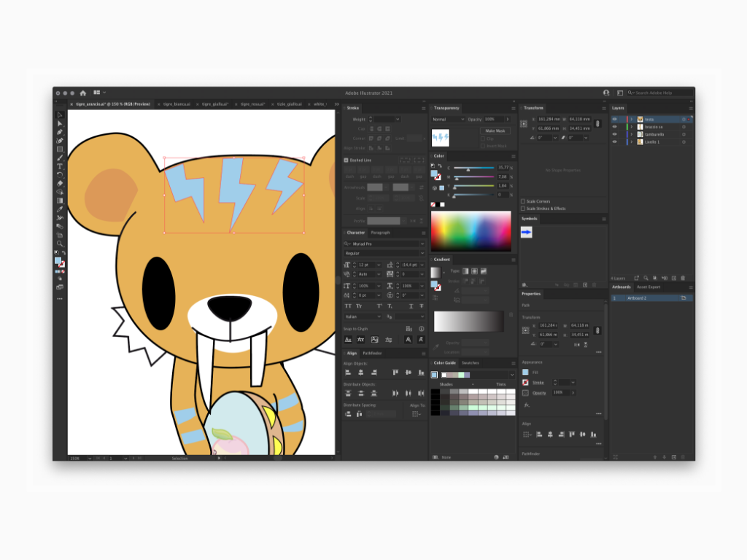This screenshot has height=560, width=747.
Task: Select the Rectangle tool
Action: coord(60,149)
